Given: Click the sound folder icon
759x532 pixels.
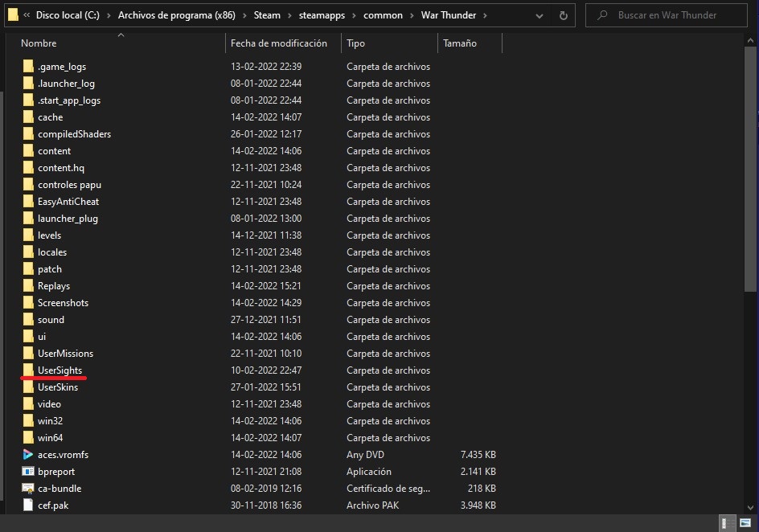Looking at the screenshot, I should [28, 320].
